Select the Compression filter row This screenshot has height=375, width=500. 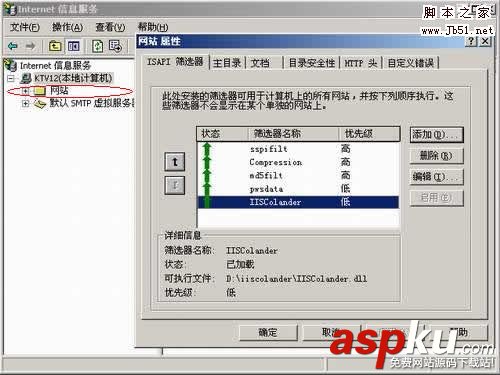(x=299, y=162)
